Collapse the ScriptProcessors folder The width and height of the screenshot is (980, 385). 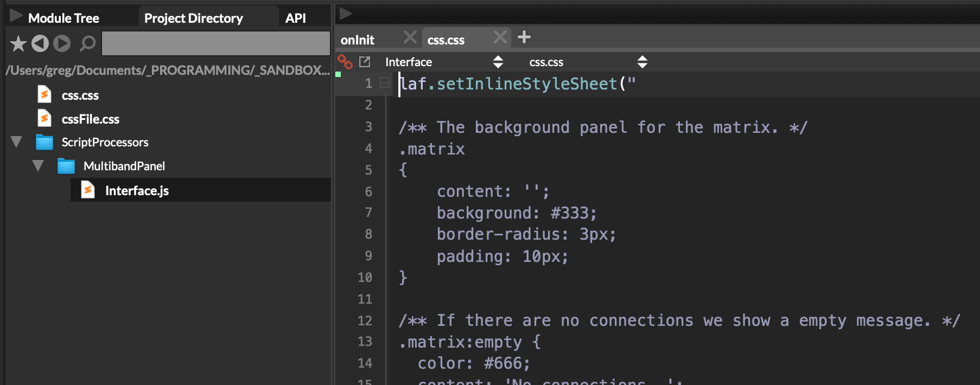(x=16, y=142)
